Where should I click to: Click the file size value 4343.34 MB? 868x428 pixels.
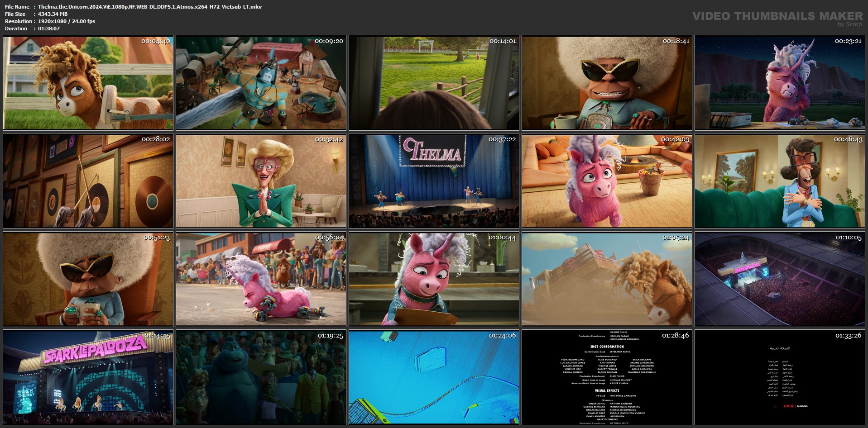click(53, 14)
